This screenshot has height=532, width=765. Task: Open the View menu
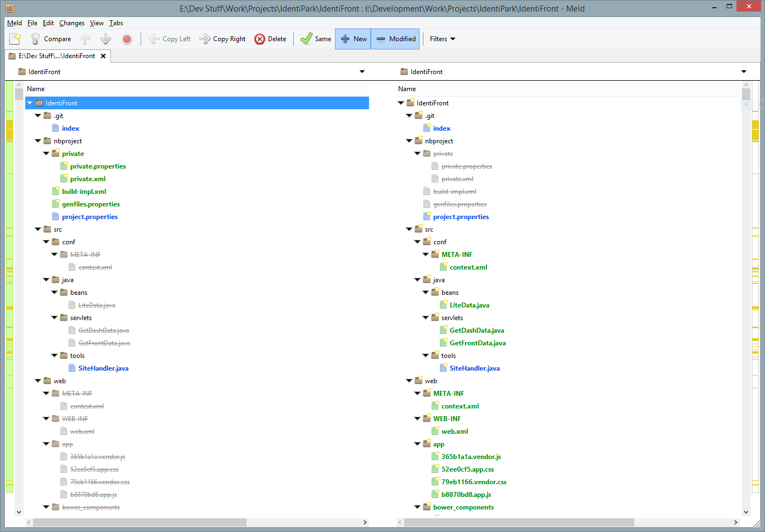(97, 23)
